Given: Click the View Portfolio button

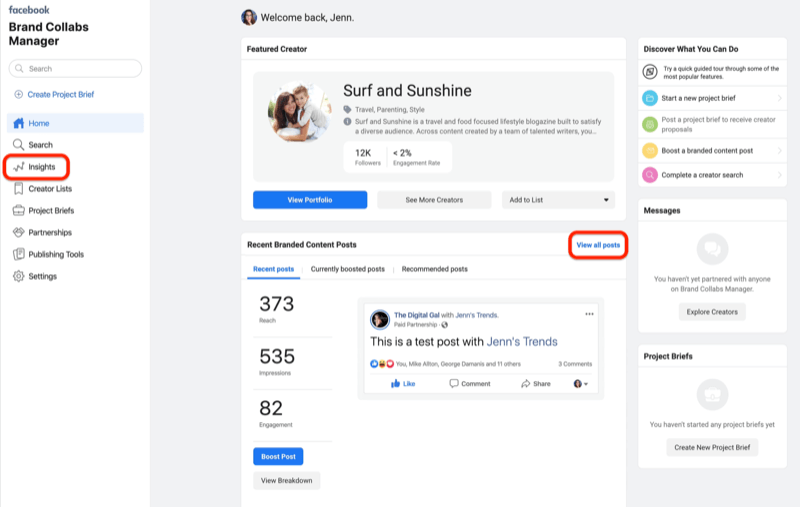Looking at the screenshot, I should click(310, 200).
